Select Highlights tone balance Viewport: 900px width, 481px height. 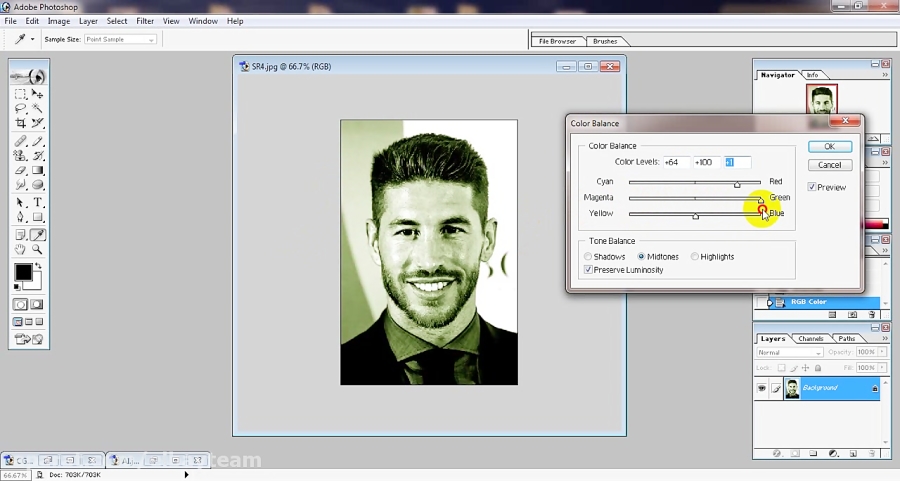point(695,257)
